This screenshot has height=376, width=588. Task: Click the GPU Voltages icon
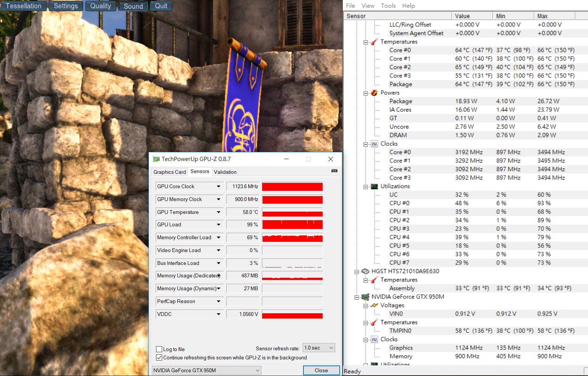coord(374,305)
